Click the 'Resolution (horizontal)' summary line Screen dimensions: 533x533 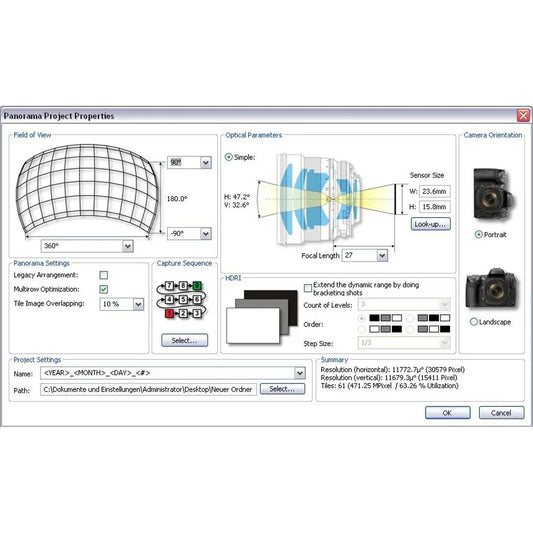pyautogui.click(x=393, y=369)
